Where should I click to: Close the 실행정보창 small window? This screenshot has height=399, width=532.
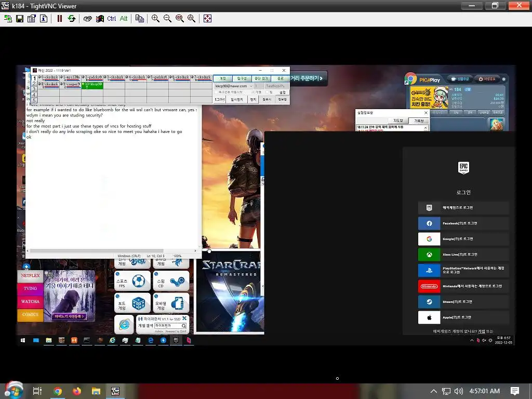[426, 113]
